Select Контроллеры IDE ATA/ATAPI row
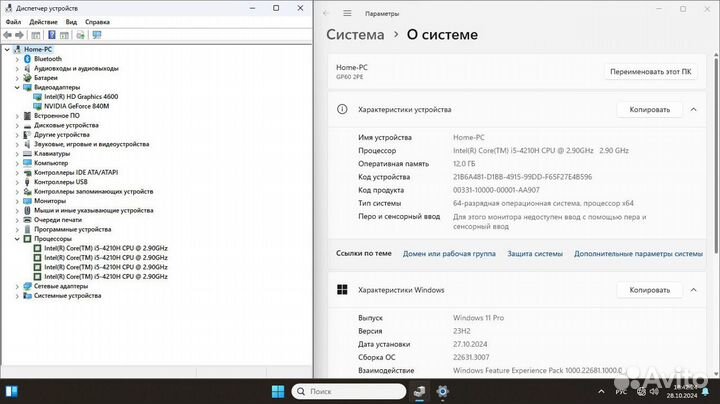The height and width of the screenshot is (404, 720). click(76, 172)
